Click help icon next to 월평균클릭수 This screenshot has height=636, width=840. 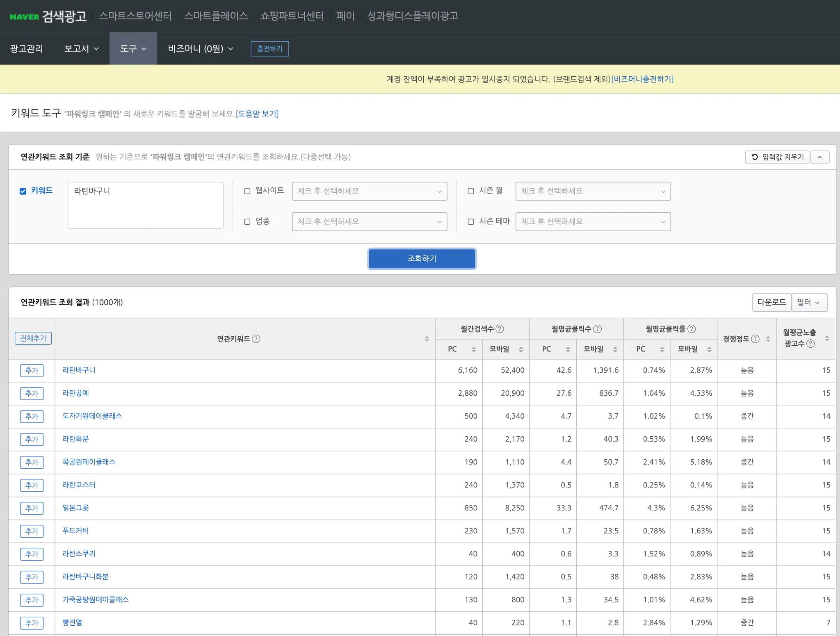pos(598,329)
